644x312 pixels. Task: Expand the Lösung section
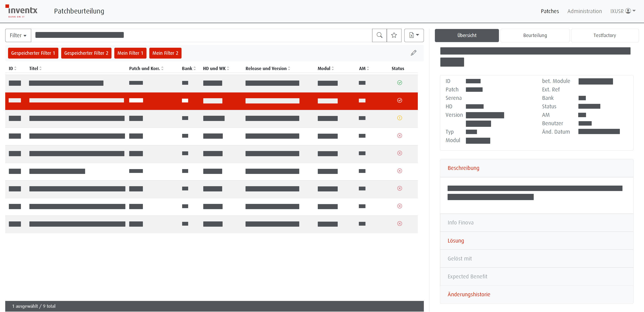pos(455,241)
